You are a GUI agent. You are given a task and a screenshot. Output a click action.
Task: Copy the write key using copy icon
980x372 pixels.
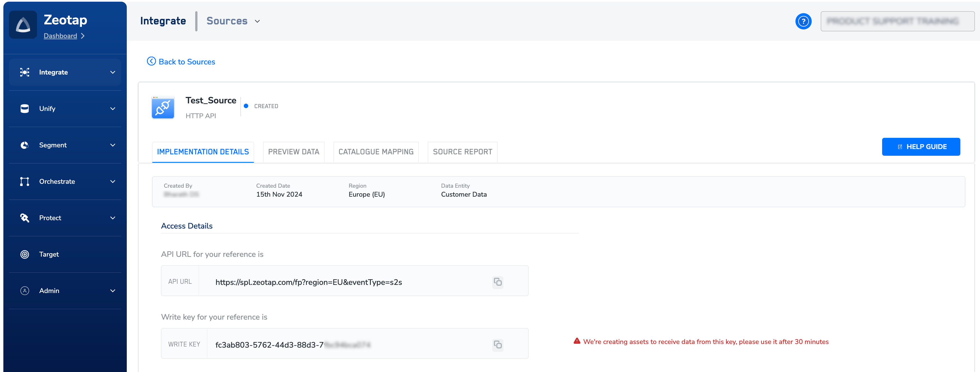coord(498,345)
